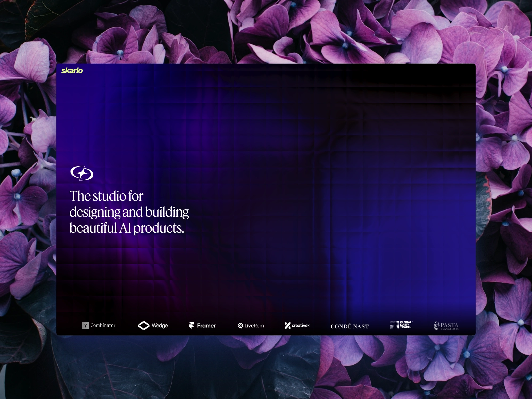Click the creativex wordmark text
The height and width of the screenshot is (399, 532).
(301, 325)
